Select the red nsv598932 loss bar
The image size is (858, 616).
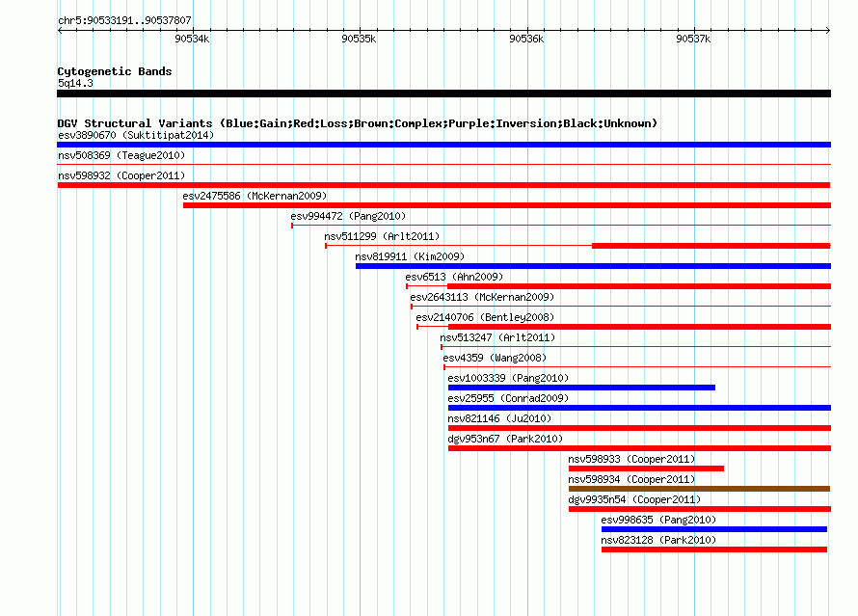(443, 185)
